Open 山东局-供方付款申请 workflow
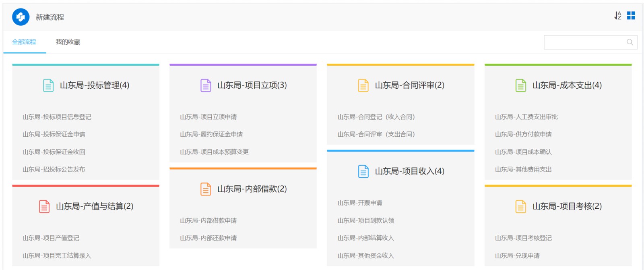This screenshot has width=644, height=270. (523, 134)
